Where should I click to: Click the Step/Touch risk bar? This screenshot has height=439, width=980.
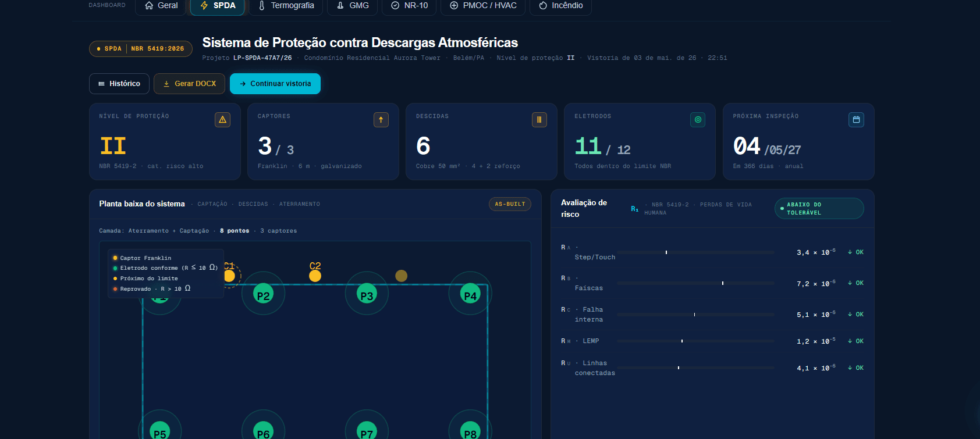point(696,252)
